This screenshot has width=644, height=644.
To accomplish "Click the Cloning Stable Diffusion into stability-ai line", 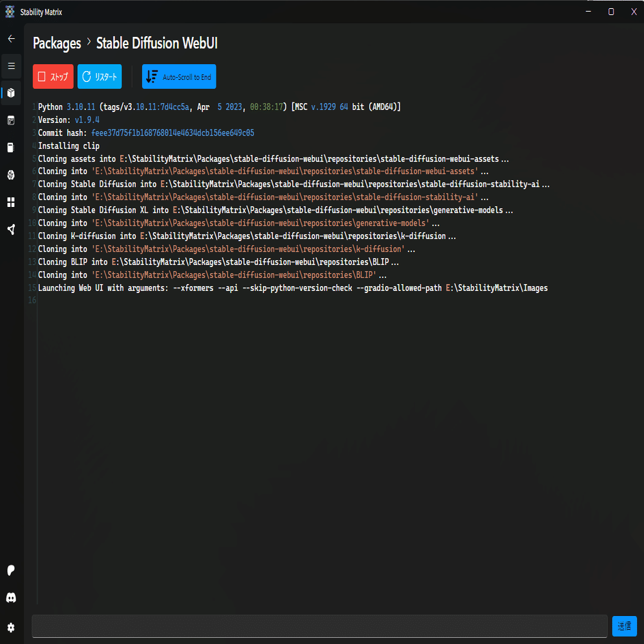I will (294, 184).
